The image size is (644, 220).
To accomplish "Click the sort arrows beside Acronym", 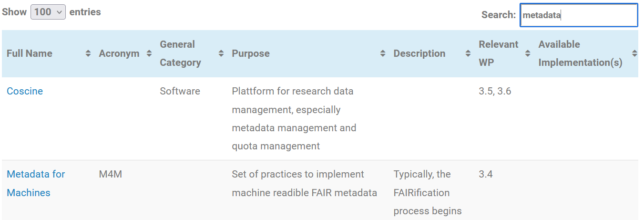I will coord(149,54).
